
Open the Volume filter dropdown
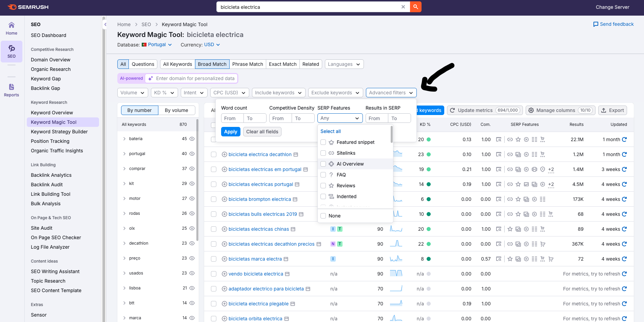coord(133,93)
